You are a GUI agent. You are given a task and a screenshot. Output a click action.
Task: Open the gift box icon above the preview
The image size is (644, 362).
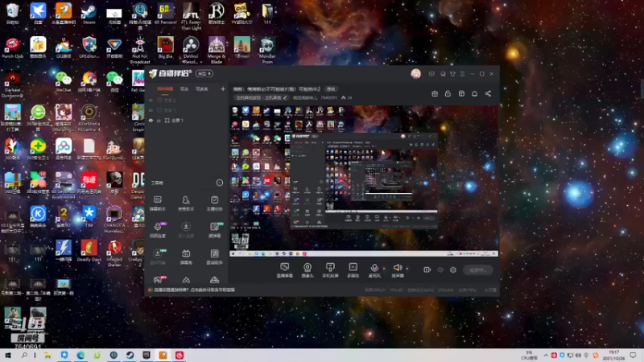pos(435,93)
